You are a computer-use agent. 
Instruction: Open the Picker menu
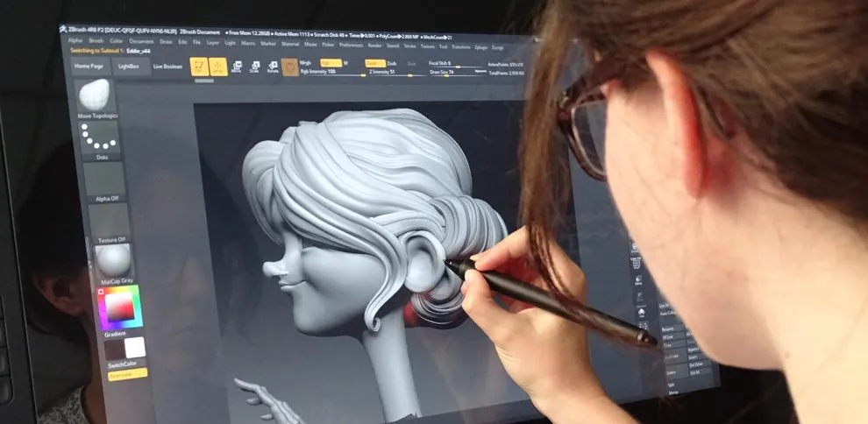pos(328,44)
